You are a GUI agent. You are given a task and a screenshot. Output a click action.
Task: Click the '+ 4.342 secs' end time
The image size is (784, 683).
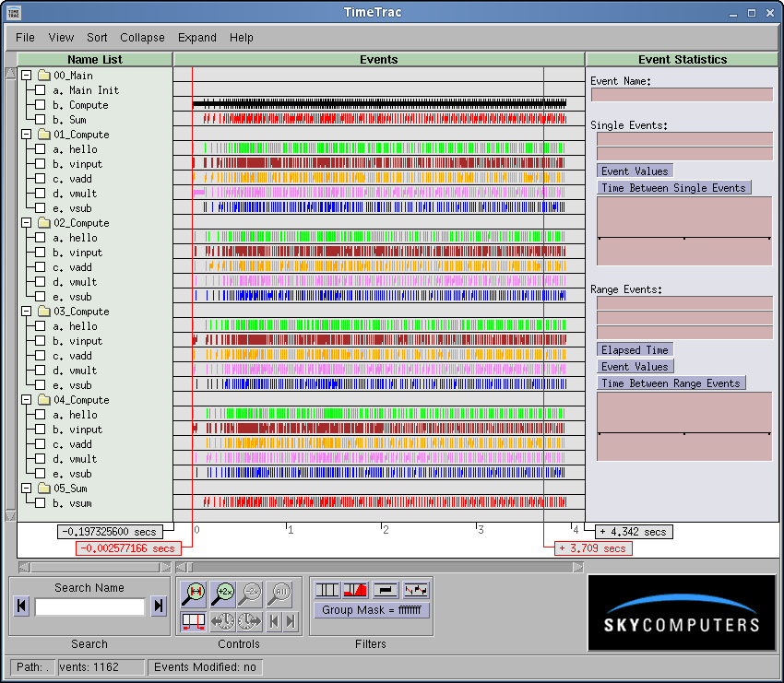pyautogui.click(x=634, y=532)
